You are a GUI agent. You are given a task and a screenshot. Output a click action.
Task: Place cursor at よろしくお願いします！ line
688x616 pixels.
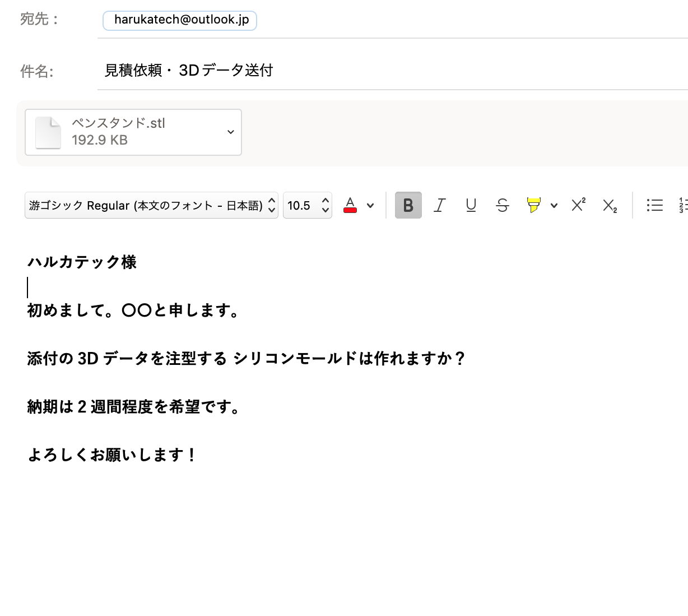[112, 455]
